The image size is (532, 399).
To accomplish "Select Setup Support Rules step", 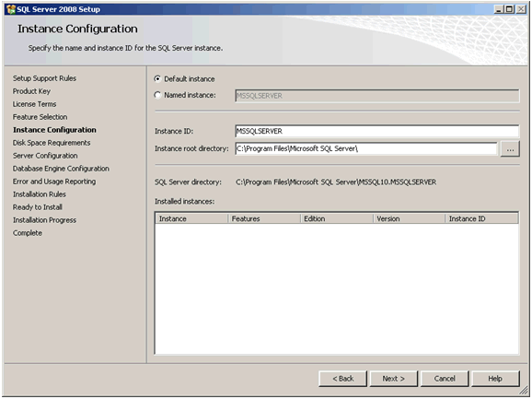I will 44,78.
